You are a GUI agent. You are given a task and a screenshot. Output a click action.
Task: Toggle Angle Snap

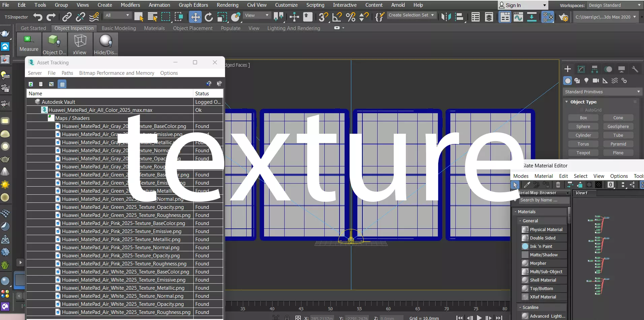click(337, 17)
